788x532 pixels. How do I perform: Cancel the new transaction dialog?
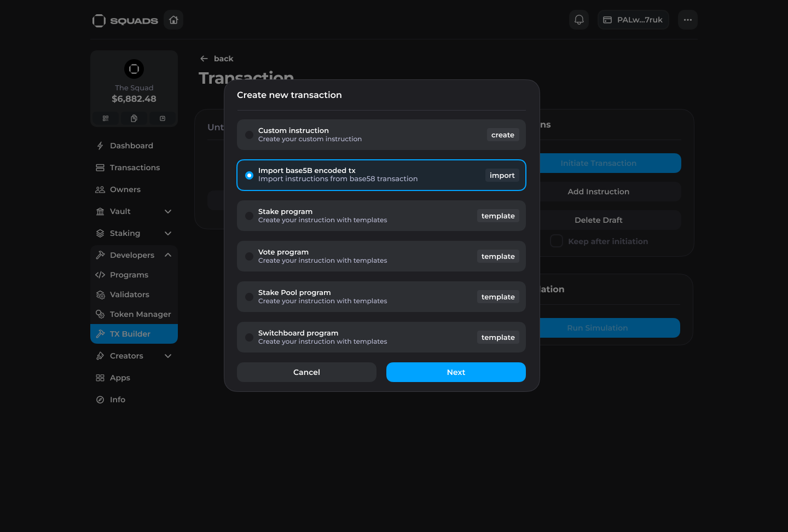(x=306, y=372)
